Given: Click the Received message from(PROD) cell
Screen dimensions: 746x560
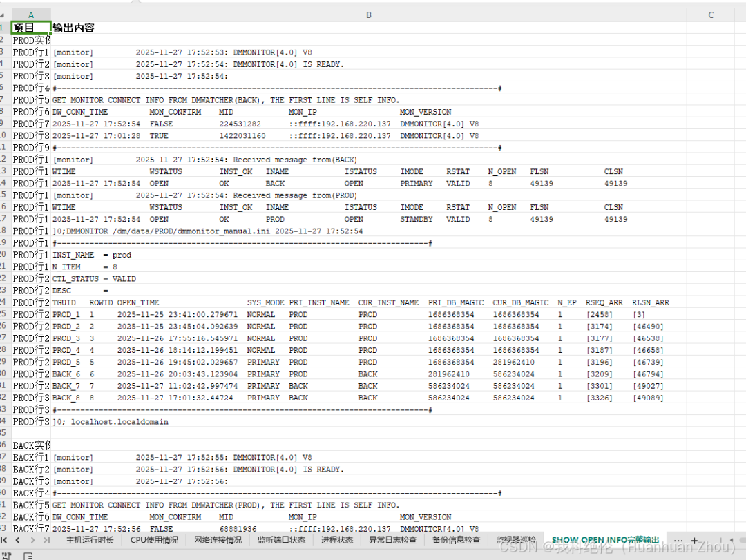Looking at the screenshot, I should [x=369, y=195].
